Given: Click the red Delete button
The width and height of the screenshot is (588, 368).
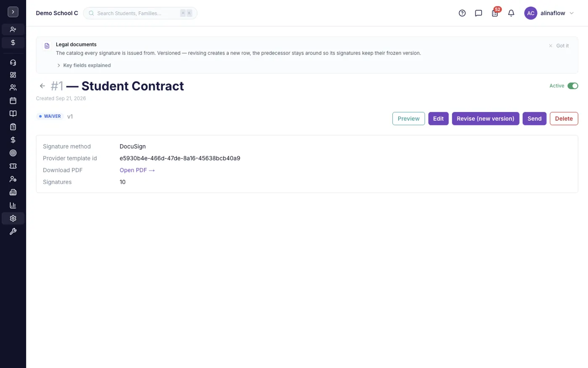Looking at the screenshot, I should tap(564, 119).
